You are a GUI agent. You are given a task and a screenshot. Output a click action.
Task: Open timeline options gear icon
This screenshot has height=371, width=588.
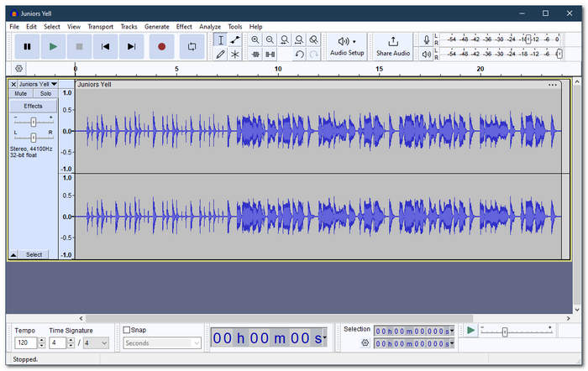pos(18,69)
